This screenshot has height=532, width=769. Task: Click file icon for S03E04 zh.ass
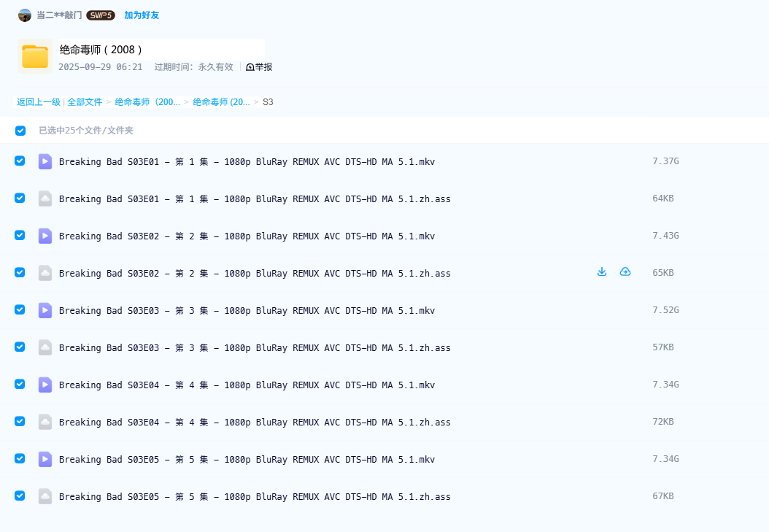click(45, 422)
